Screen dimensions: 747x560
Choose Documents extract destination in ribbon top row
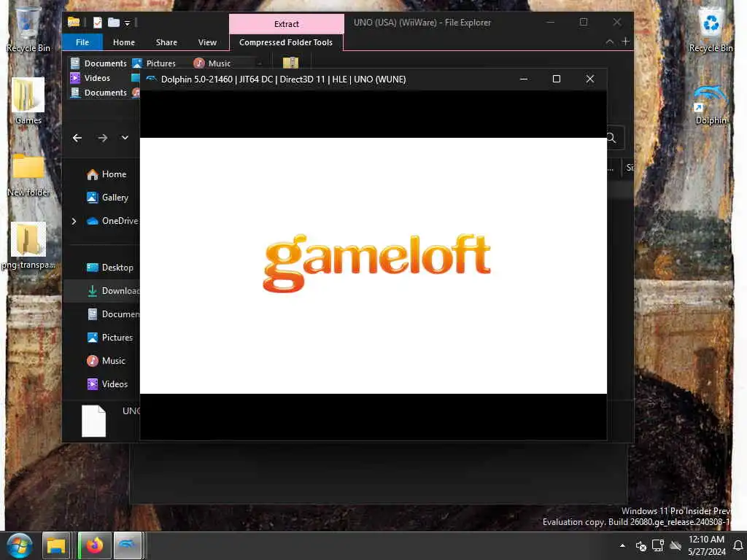(98, 63)
